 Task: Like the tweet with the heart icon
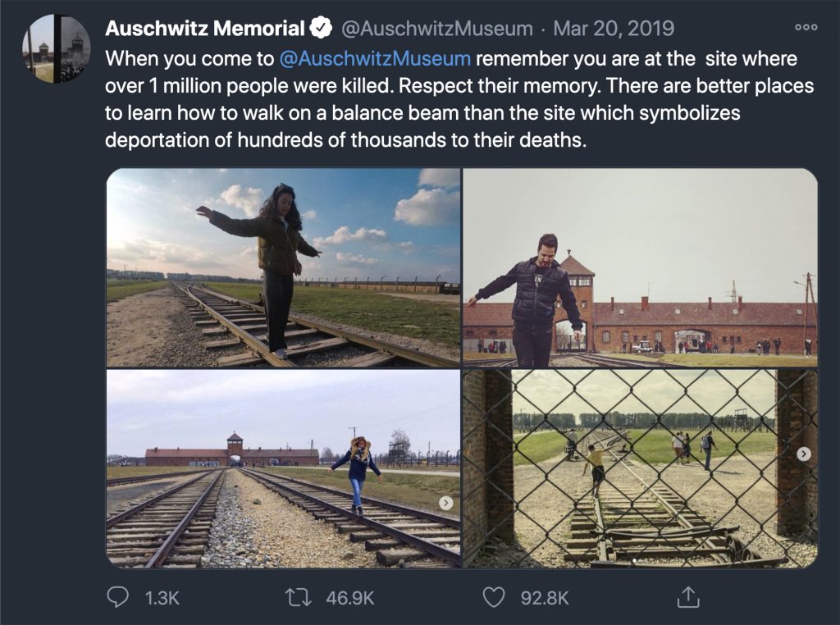point(493,597)
